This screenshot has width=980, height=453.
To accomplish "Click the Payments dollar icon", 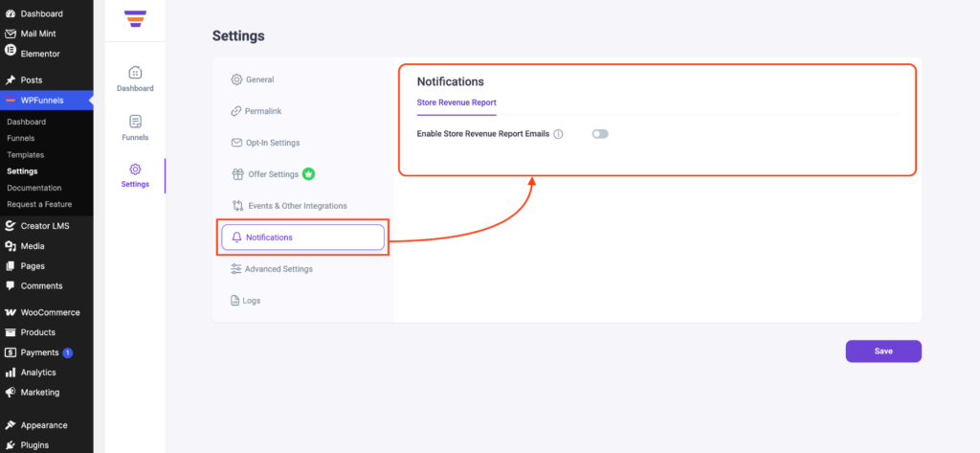I will [x=10, y=352].
